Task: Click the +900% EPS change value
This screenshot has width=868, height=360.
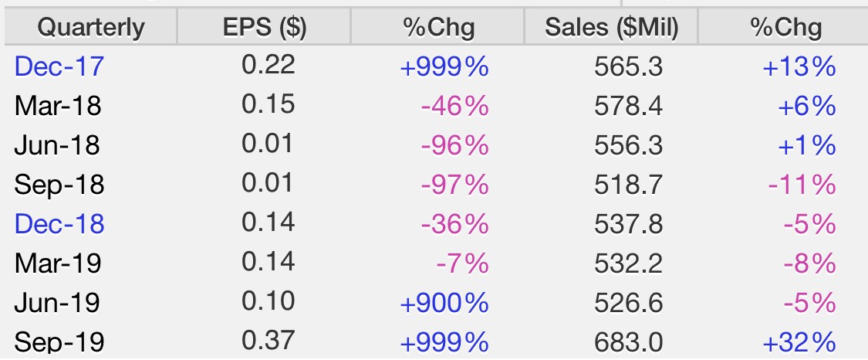Action: [x=444, y=303]
